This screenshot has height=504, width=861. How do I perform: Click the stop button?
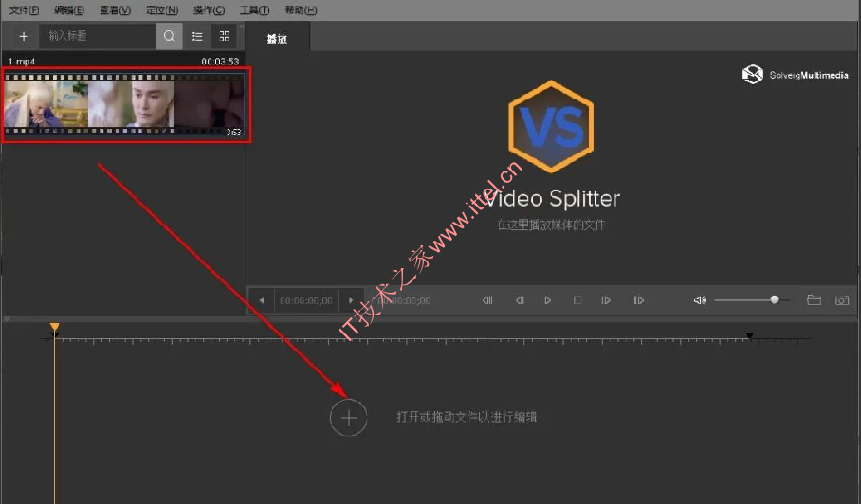(577, 300)
